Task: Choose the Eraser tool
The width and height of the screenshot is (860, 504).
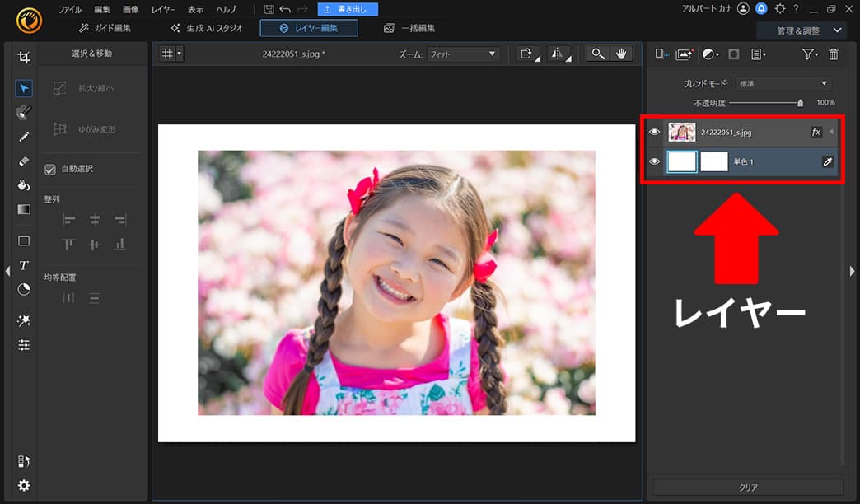Action: [x=24, y=161]
